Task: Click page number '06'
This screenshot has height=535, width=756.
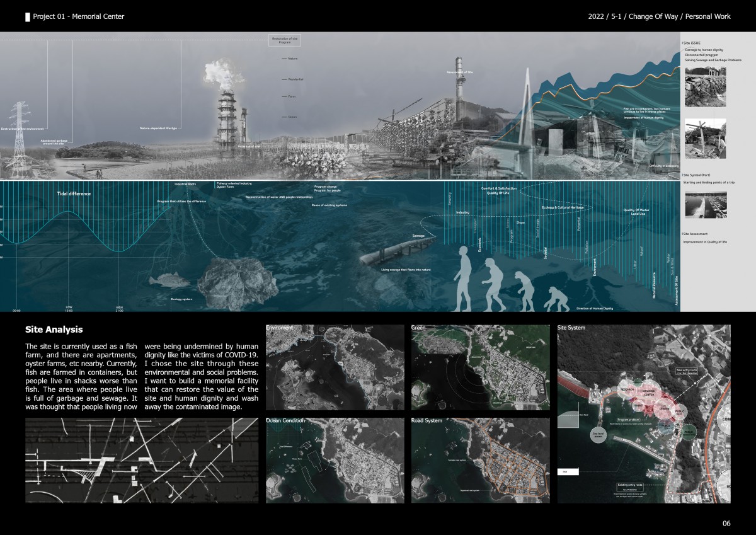Action: (x=726, y=524)
